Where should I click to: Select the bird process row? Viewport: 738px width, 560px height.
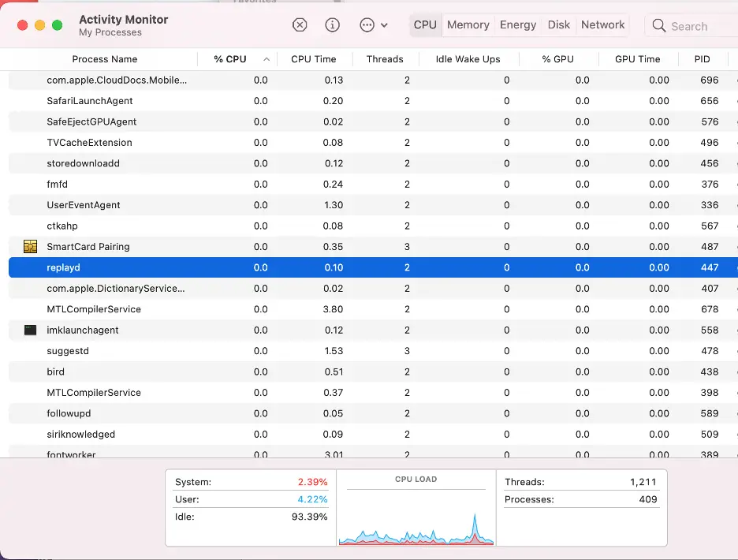[373, 371]
